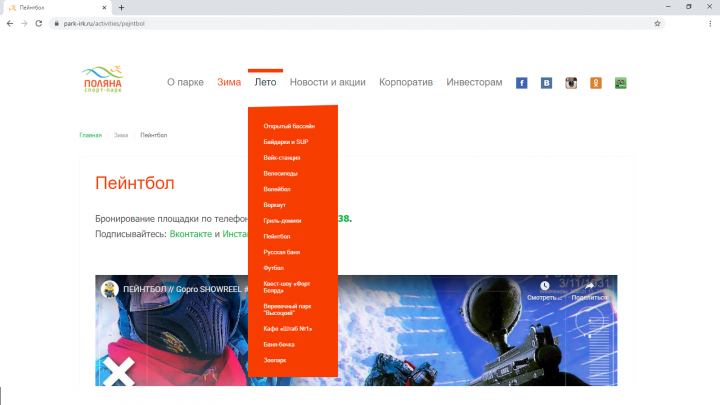This screenshot has height=405, width=720.
Task: Go back using browser back arrow
Action: coord(10,23)
